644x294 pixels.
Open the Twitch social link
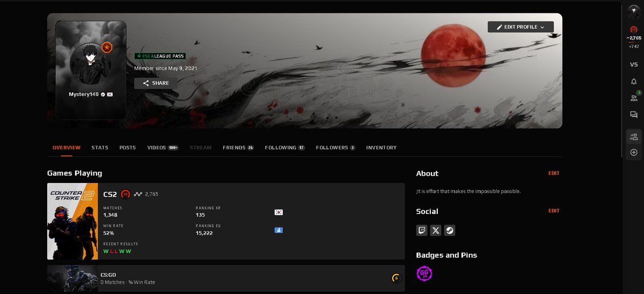(x=422, y=230)
